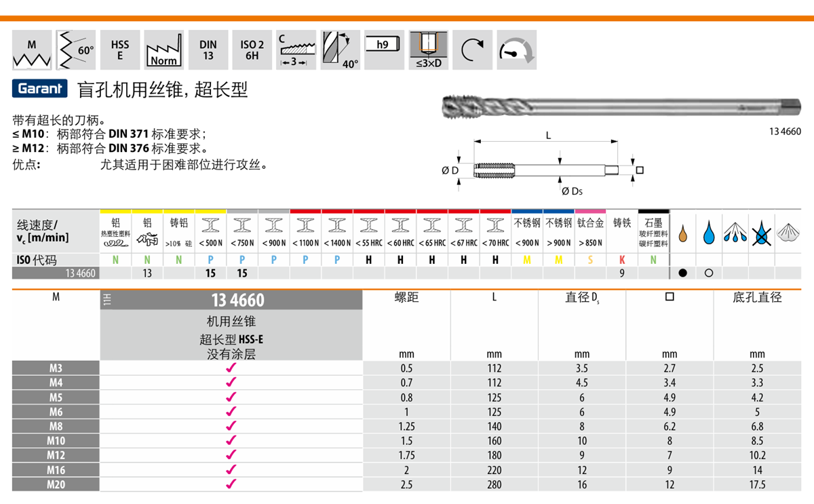Click the steel beam icon above < 500 N
The width and height of the screenshot is (814, 504).
[210, 225]
